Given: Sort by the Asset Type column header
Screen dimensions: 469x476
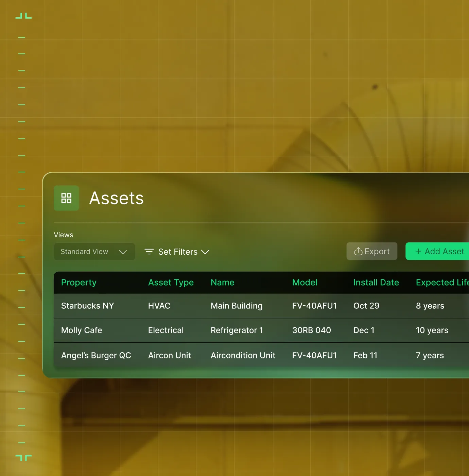Looking at the screenshot, I should (x=171, y=283).
